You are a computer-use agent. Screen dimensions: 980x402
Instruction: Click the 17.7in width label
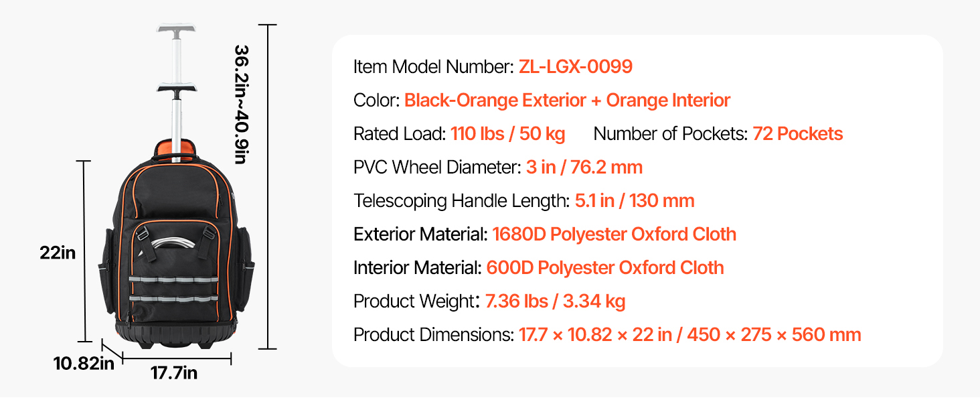(173, 373)
